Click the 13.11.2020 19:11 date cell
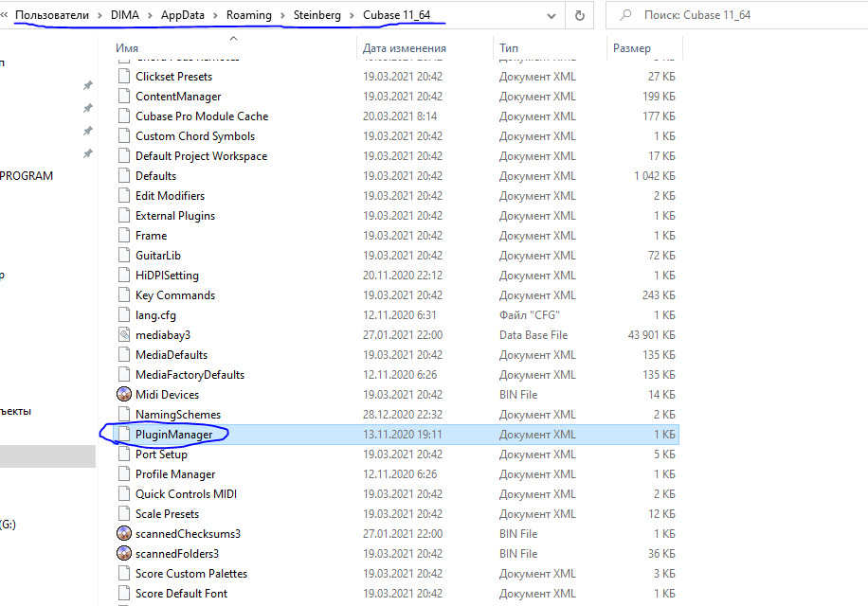Screen dimensions: 868x606 pyautogui.click(x=403, y=435)
